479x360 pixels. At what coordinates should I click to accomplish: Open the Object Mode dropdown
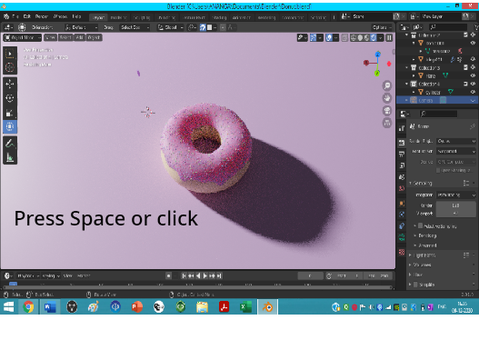click(x=23, y=38)
